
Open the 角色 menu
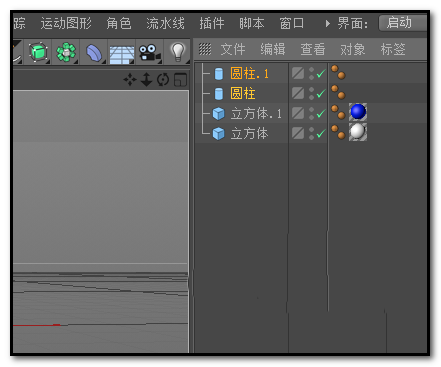[x=119, y=23]
